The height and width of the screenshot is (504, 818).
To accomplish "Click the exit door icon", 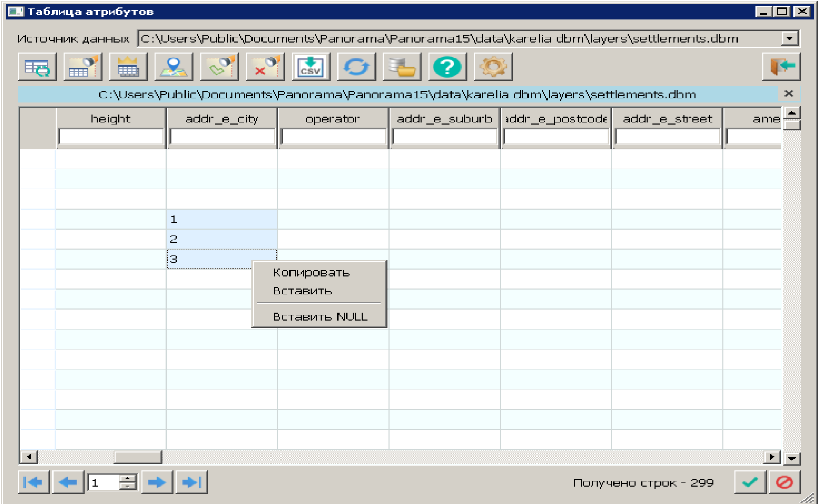I will tap(781, 67).
